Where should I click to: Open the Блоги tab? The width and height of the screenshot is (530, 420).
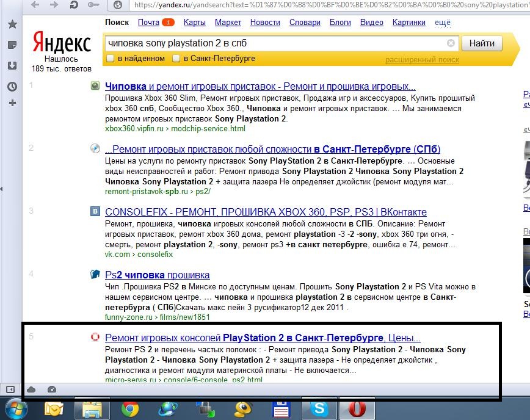(x=340, y=23)
